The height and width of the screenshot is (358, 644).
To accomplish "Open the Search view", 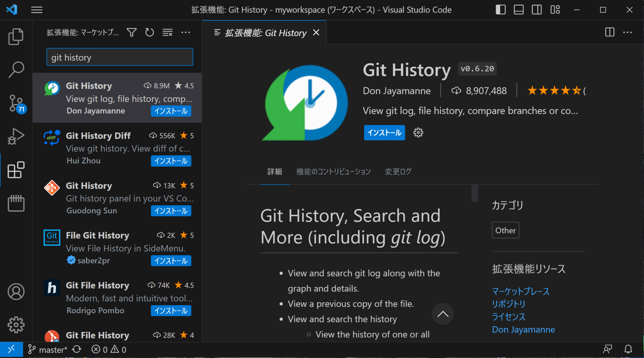I will [x=15, y=70].
